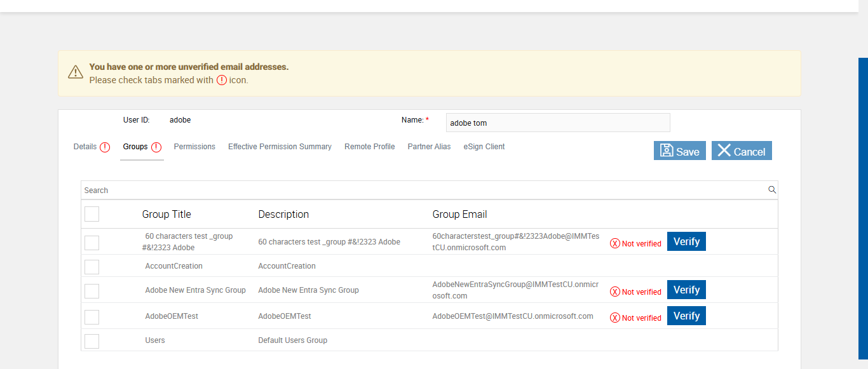Viewport: 868px width, 369px height.
Task: Open the Permissions tab
Action: [x=194, y=147]
